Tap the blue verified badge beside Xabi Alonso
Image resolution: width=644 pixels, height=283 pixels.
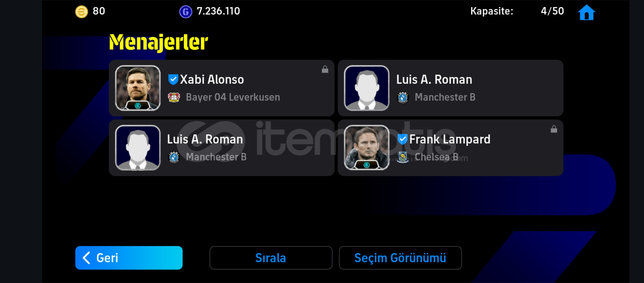click(173, 79)
